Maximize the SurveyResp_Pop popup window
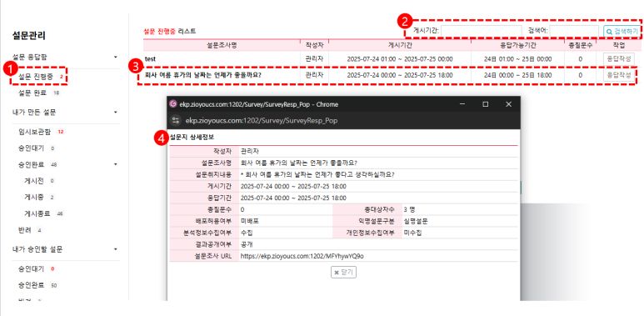Screen dimensions: 644x316 pyautogui.click(x=486, y=104)
